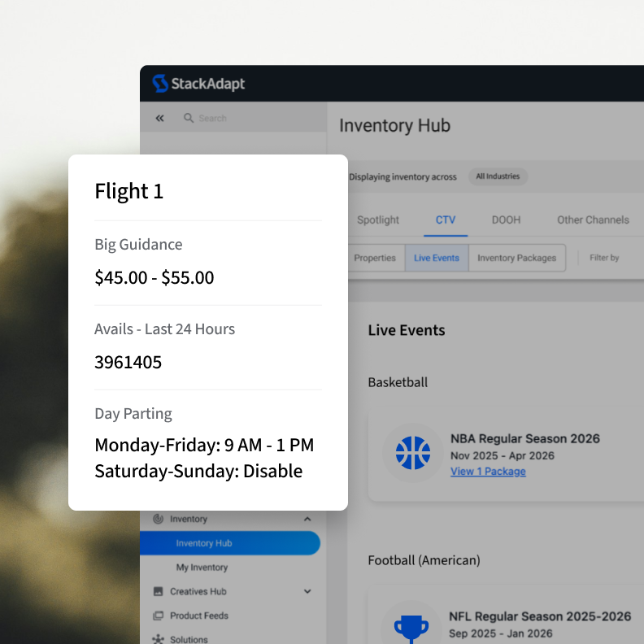Select the Inventory Packages segment

[x=516, y=258]
